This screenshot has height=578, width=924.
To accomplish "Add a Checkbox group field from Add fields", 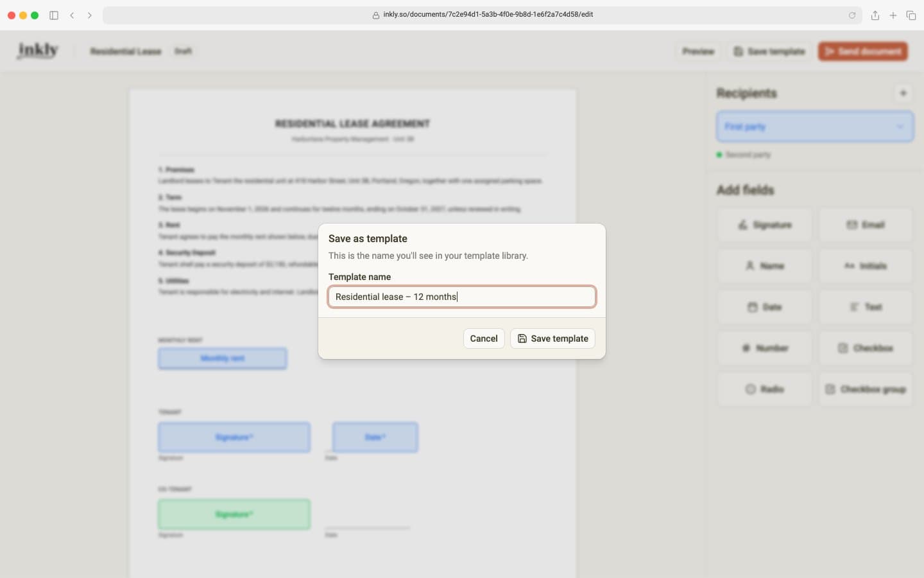I will pos(866,389).
